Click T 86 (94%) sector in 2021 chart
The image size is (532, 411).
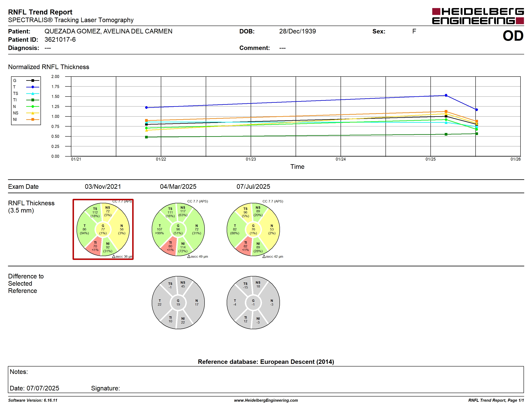[x=84, y=229]
